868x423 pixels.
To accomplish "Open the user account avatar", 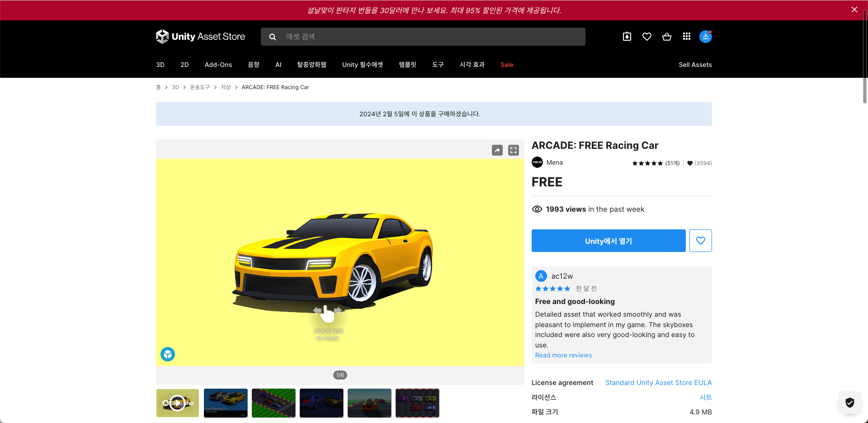I will click(x=706, y=37).
